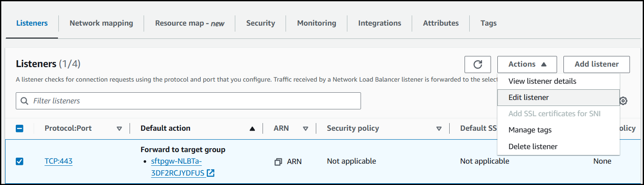Sort by Security policy column arrow
The width and height of the screenshot is (644, 185).
tap(439, 129)
